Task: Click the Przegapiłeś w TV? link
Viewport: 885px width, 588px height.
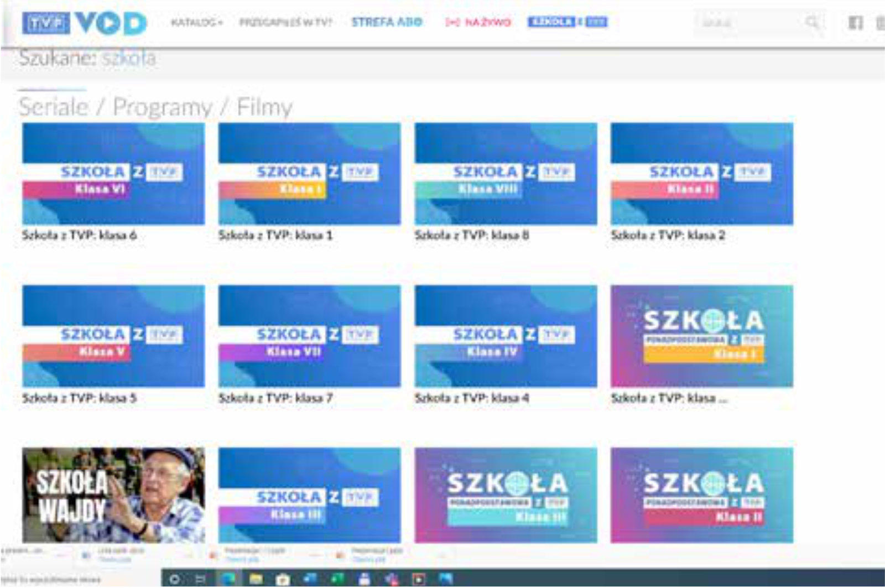Action: (285, 23)
